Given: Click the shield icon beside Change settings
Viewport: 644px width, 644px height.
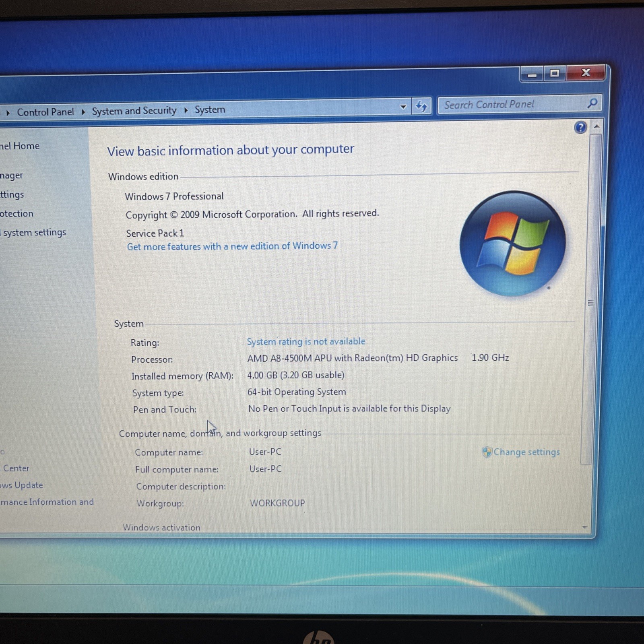Looking at the screenshot, I should pyautogui.click(x=487, y=452).
